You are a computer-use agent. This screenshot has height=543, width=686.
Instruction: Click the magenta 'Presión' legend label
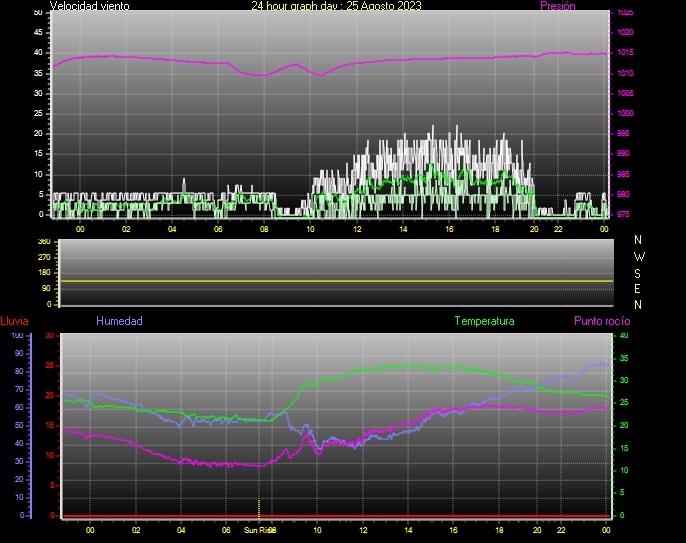pos(558,6)
